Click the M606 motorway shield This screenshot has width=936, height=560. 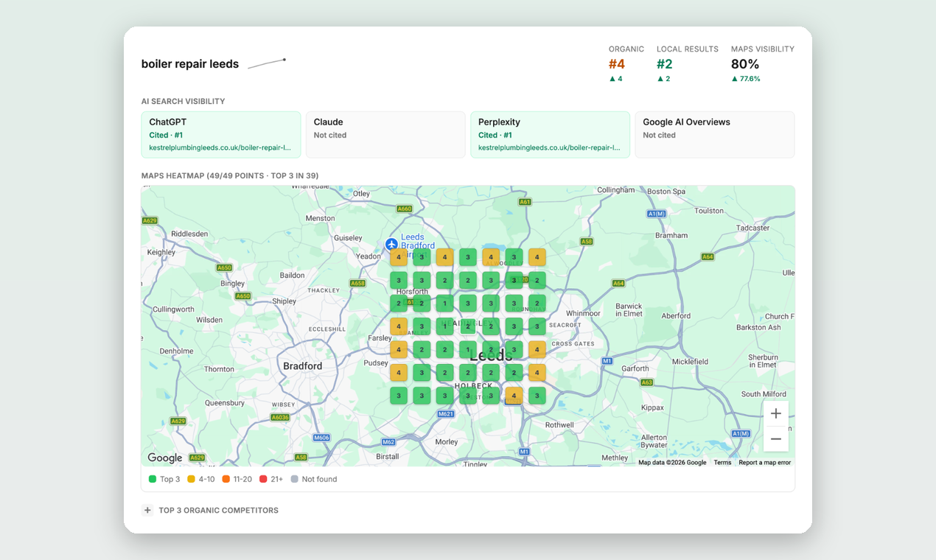[x=321, y=438]
